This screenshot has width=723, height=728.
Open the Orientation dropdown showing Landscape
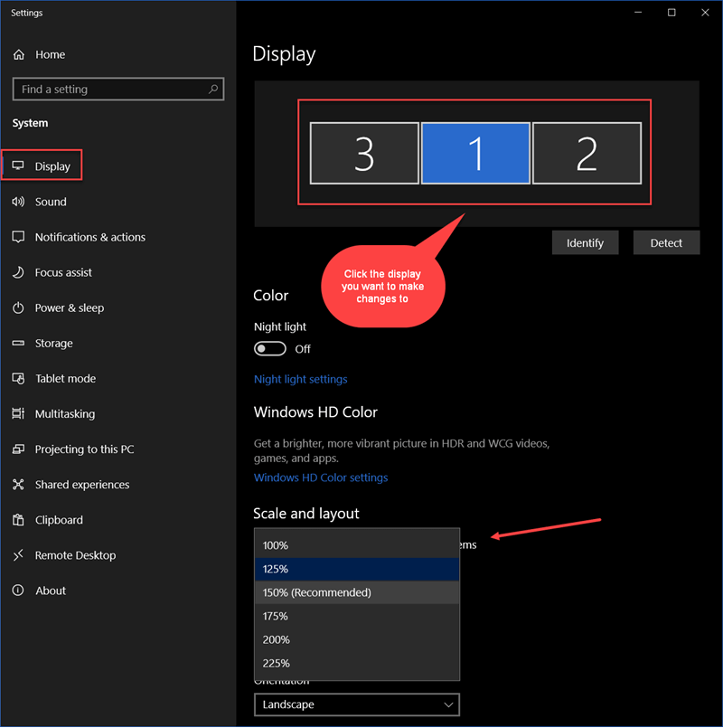point(356,704)
